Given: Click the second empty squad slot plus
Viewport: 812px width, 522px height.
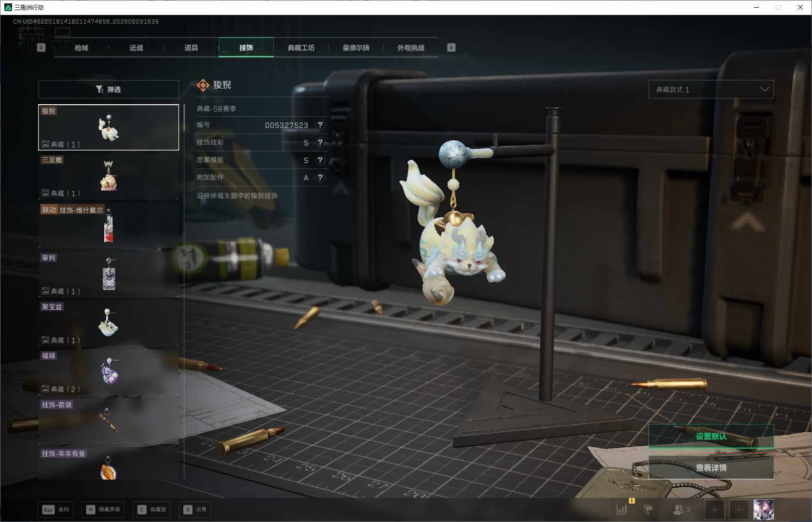Looking at the screenshot, I should point(739,509).
